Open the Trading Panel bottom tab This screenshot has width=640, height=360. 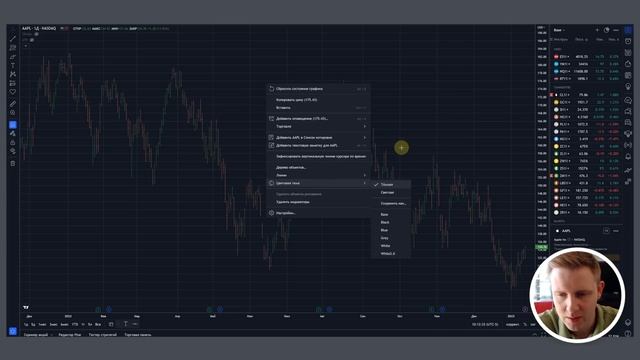pyautogui.click(x=138, y=335)
